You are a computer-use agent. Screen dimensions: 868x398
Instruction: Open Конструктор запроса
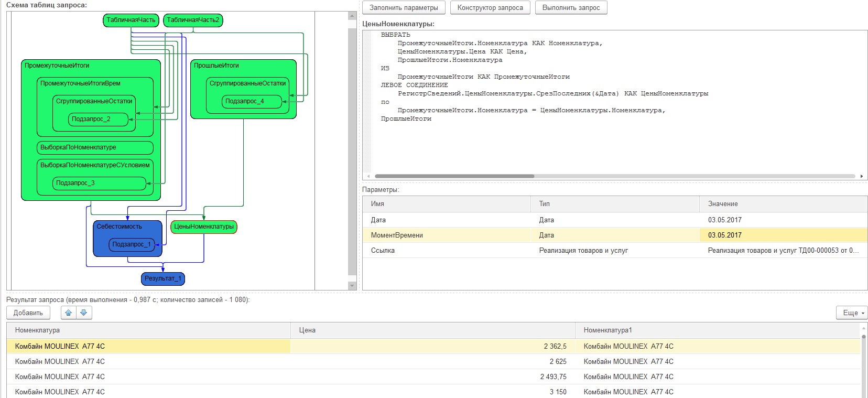490,8
